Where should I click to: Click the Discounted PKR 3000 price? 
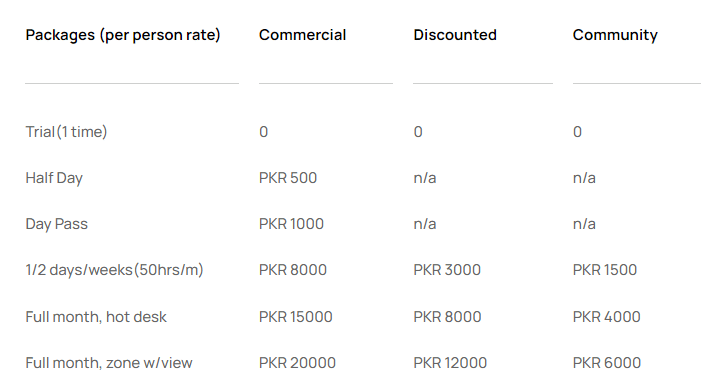(447, 270)
